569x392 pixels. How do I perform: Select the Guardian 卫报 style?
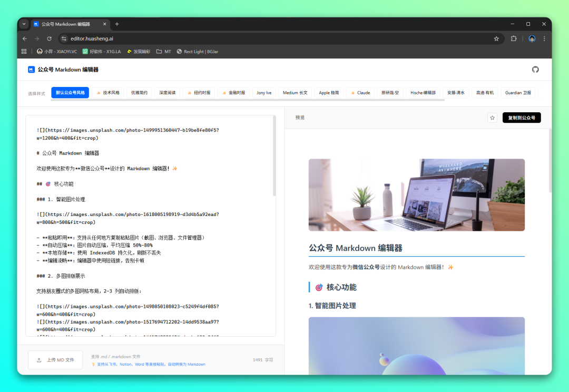point(518,93)
